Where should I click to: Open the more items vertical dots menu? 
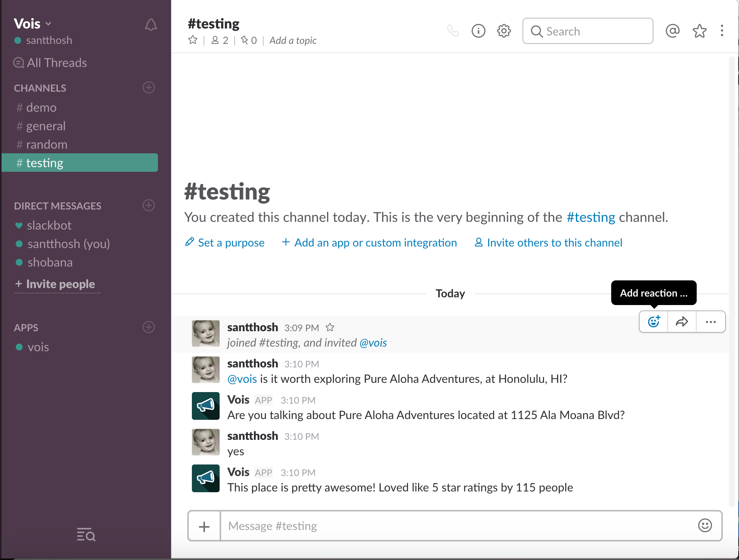pyautogui.click(x=722, y=31)
